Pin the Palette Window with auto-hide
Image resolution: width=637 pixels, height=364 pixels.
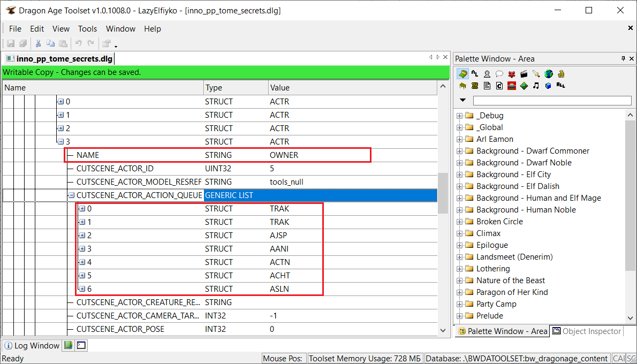pos(624,58)
